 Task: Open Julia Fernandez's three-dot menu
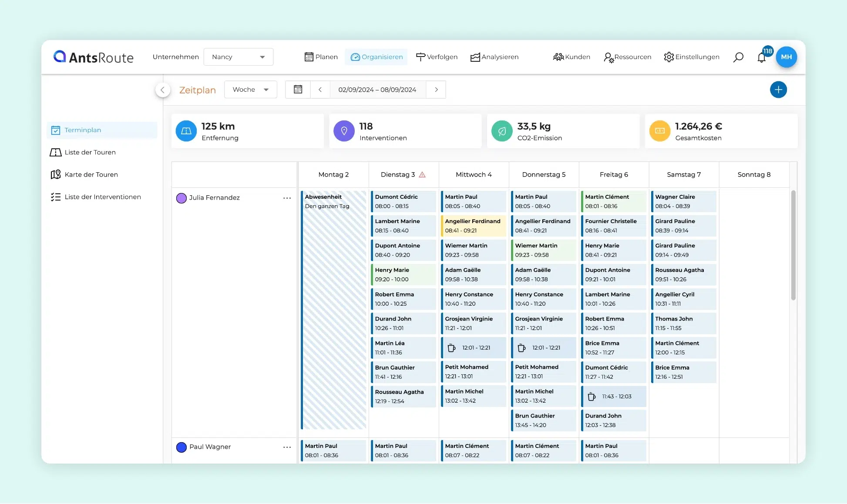[287, 198]
